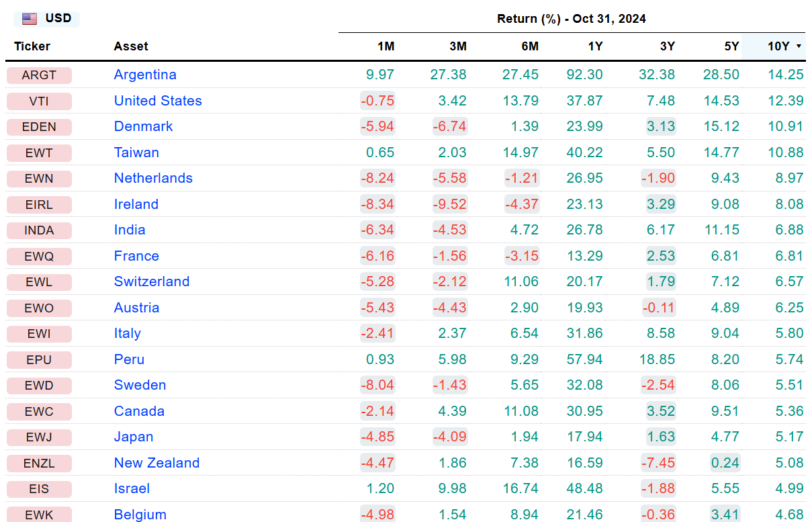Open the Belgium asset link
812x522 pixels.
tap(140, 515)
